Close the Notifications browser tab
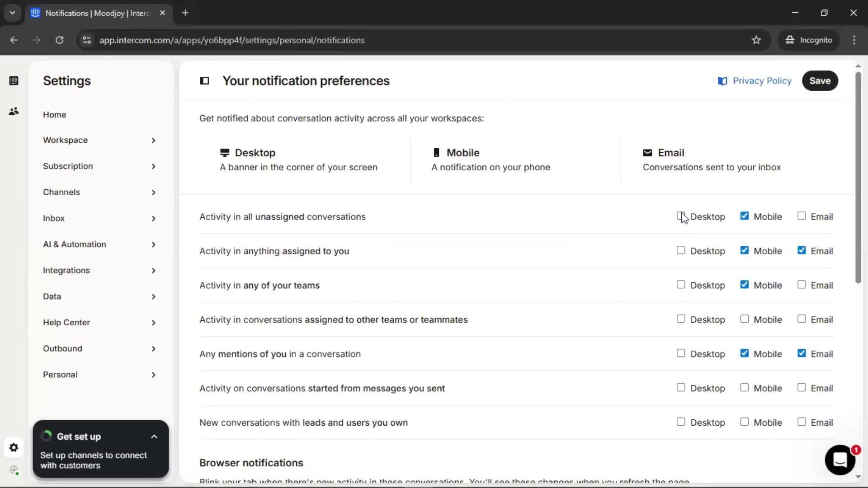The height and width of the screenshot is (488, 868). coord(162,13)
